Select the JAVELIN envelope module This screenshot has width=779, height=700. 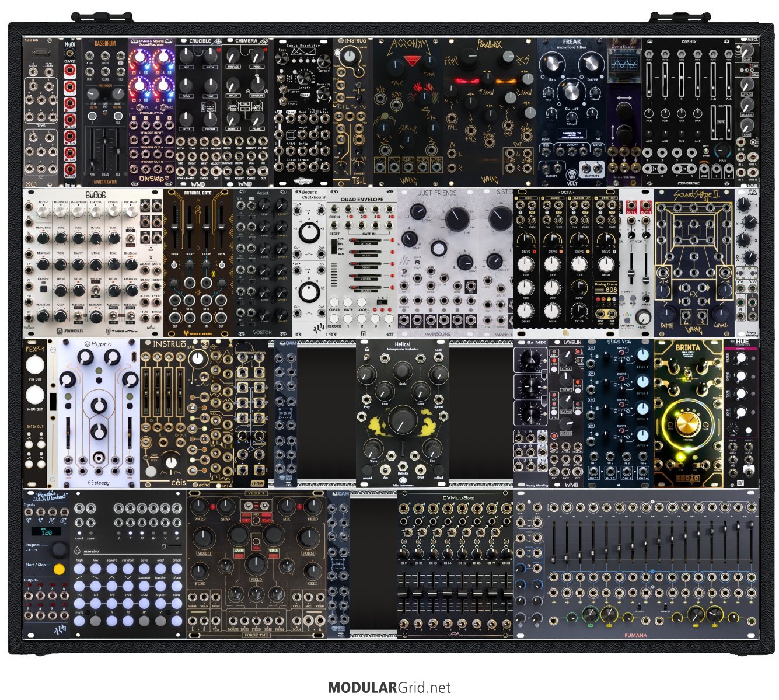coord(566,413)
